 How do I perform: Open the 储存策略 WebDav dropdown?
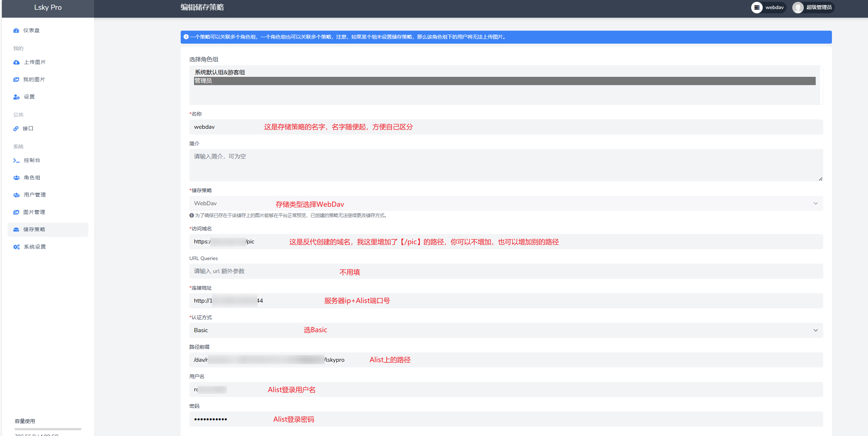(506, 203)
